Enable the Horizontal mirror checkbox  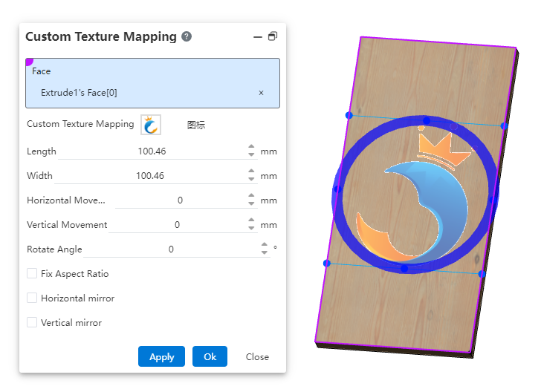pos(32,298)
